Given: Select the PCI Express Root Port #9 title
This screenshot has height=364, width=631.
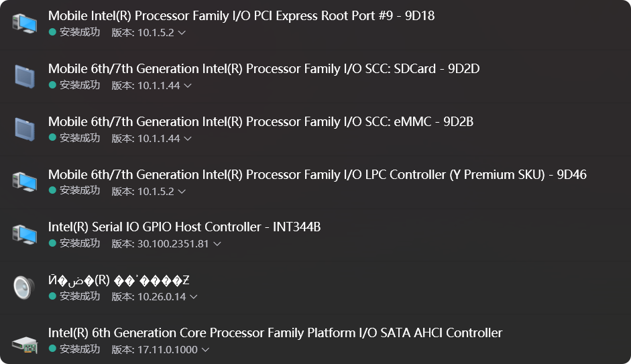Looking at the screenshot, I should click(241, 15).
